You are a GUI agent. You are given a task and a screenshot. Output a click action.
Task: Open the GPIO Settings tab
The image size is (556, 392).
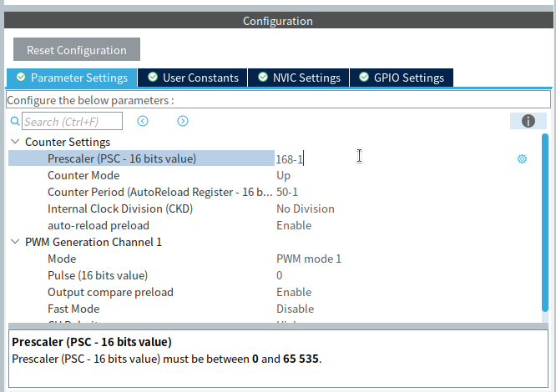(402, 78)
